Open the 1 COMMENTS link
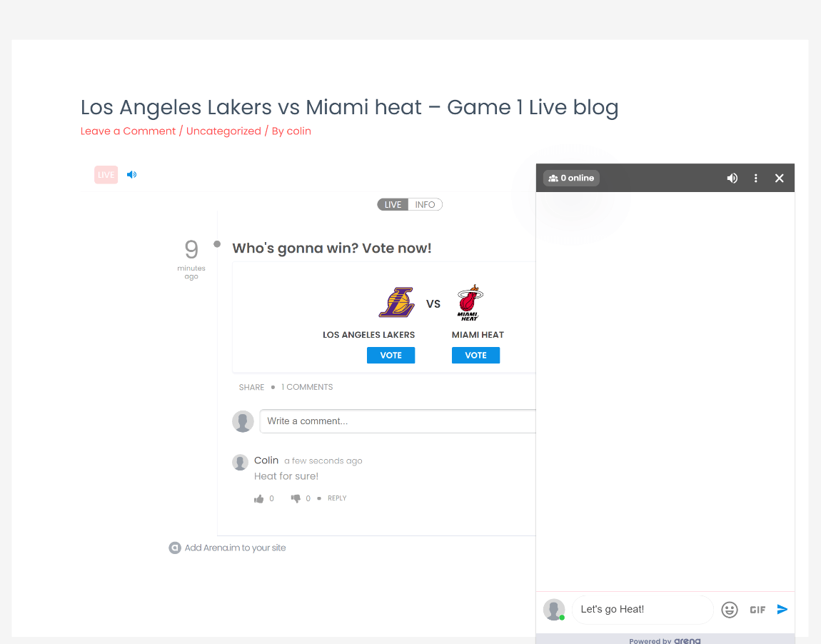Screen dimensions: 821x644 pyautogui.click(x=307, y=387)
